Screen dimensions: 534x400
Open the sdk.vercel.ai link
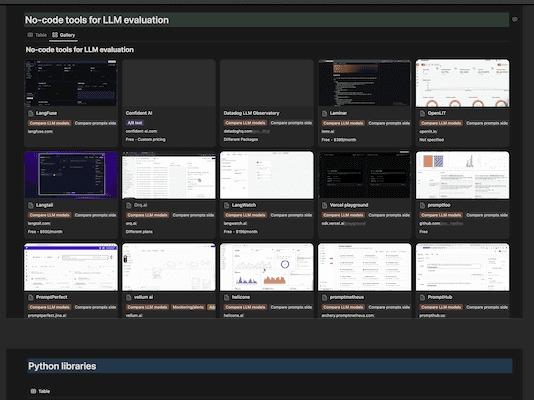coord(343,224)
